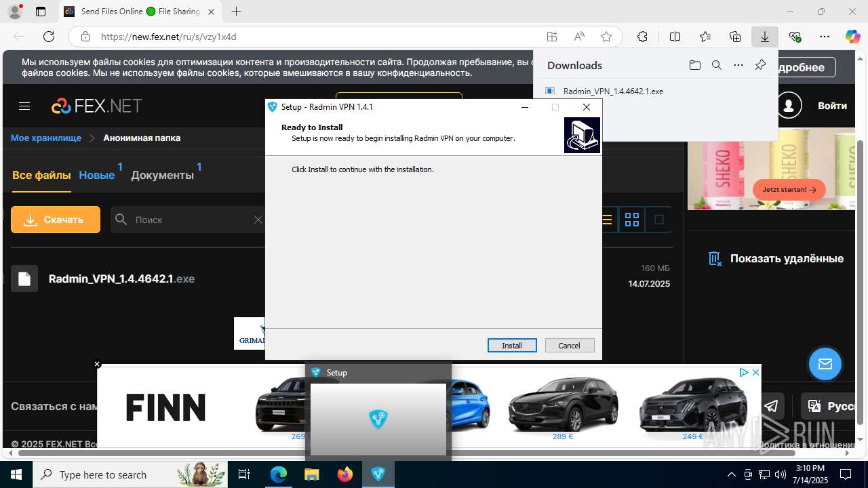Click the address bar URL
Viewport: 868px width, 488px height.
169,37
